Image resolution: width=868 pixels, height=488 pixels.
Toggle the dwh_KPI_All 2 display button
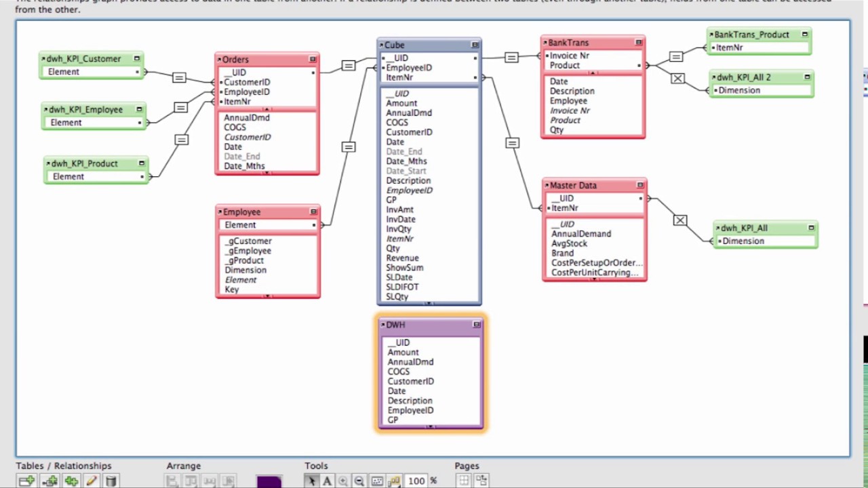(807, 77)
